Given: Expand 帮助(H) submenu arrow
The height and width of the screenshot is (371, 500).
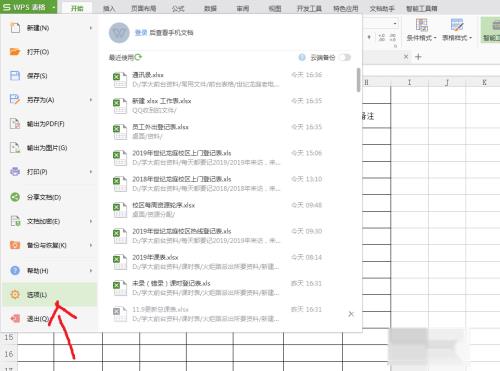Looking at the screenshot, I should 91,270.
